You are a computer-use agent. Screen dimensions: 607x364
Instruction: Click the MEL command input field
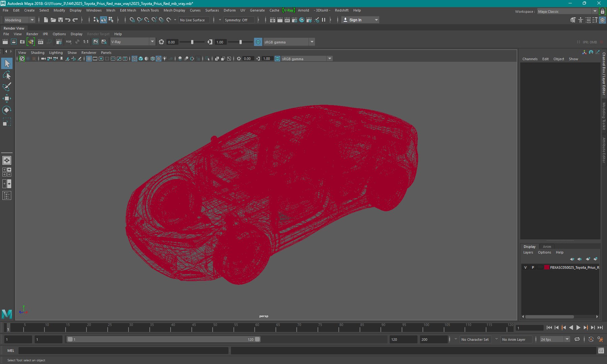coord(123,351)
